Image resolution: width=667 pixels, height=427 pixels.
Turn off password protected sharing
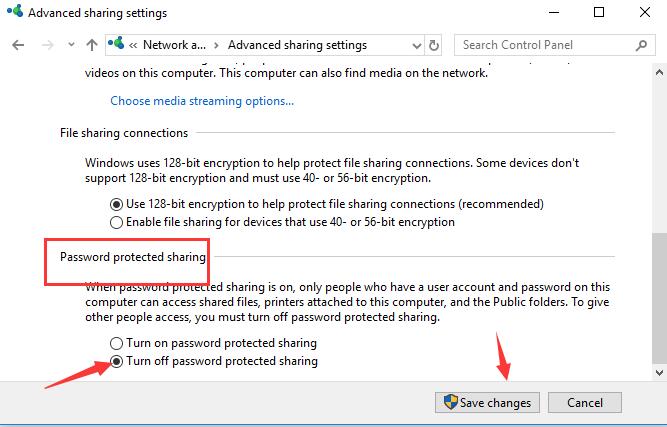(x=116, y=361)
